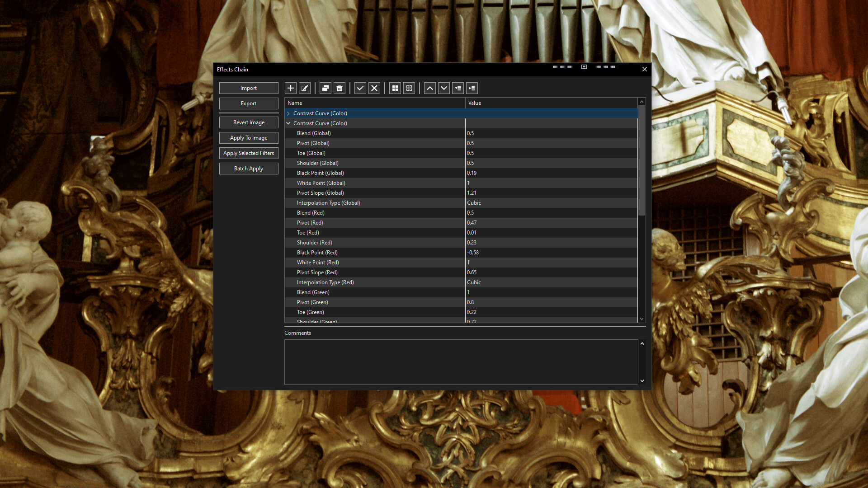Select the Toe (Green) parameter row
Screen dimensions: 868x488
coord(461,312)
